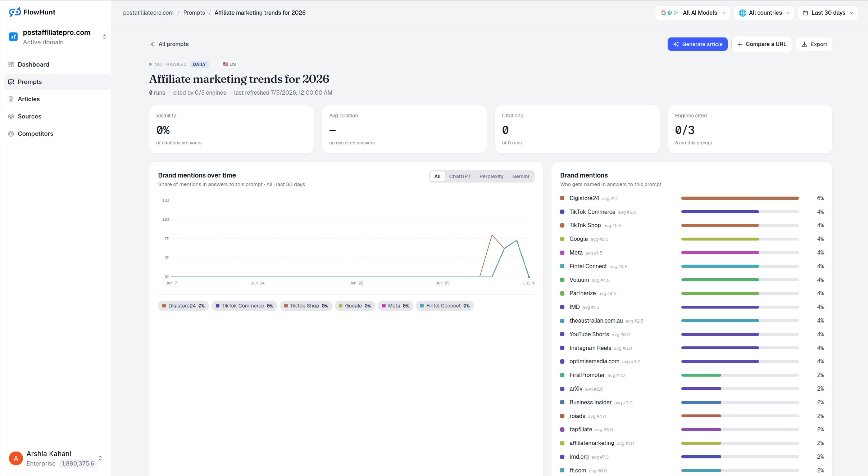This screenshot has height=476, width=868.
Task: Go to Articles in the sidebar
Action: coord(57,99)
